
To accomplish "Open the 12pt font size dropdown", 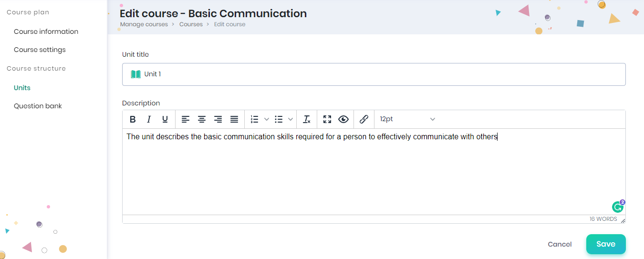I will tap(407, 119).
